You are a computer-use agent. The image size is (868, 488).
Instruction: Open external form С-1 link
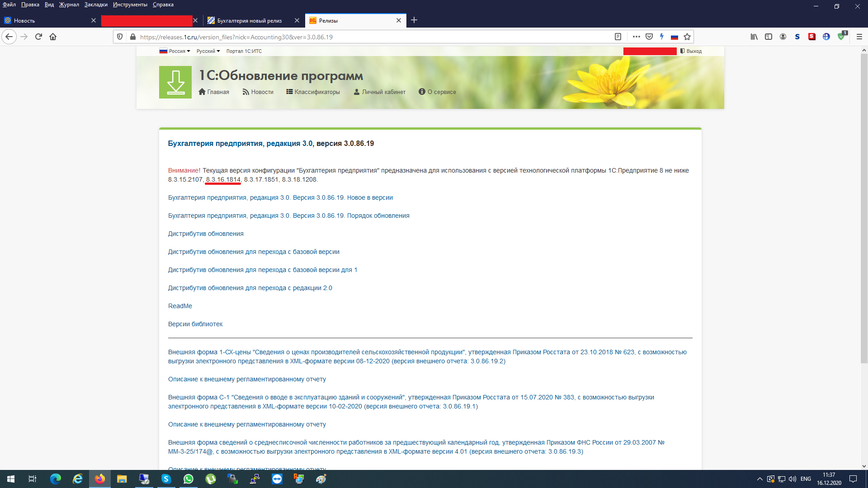click(411, 402)
